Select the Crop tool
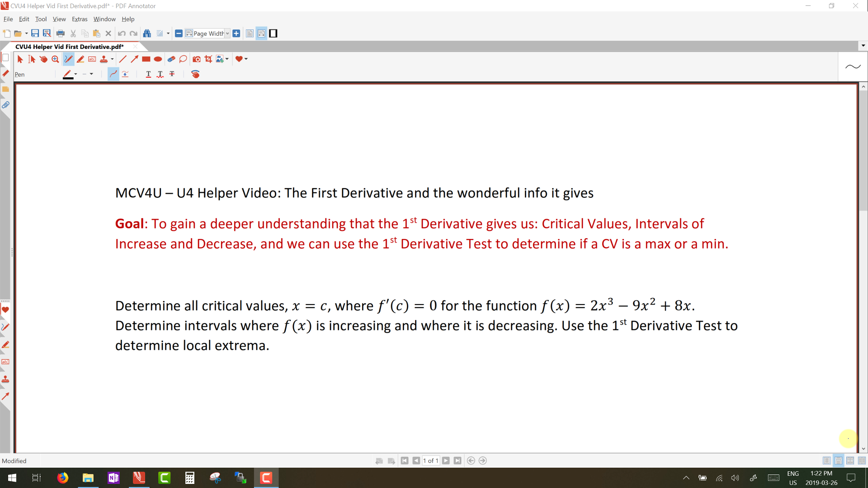868x488 pixels. click(x=208, y=59)
